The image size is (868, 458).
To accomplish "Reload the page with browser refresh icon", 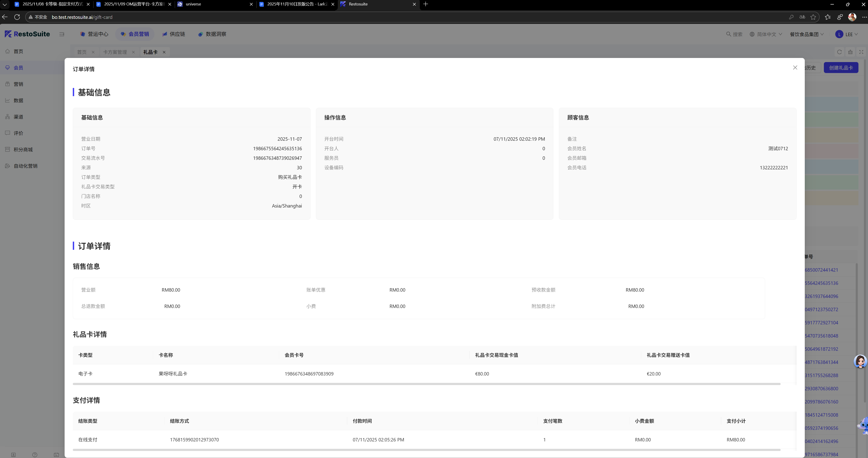I will pos(17,17).
